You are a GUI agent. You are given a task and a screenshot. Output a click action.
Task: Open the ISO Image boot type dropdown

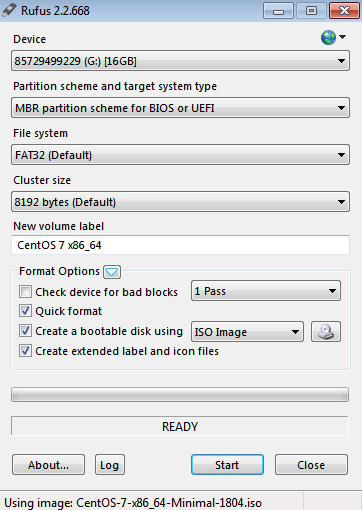click(x=247, y=332)
